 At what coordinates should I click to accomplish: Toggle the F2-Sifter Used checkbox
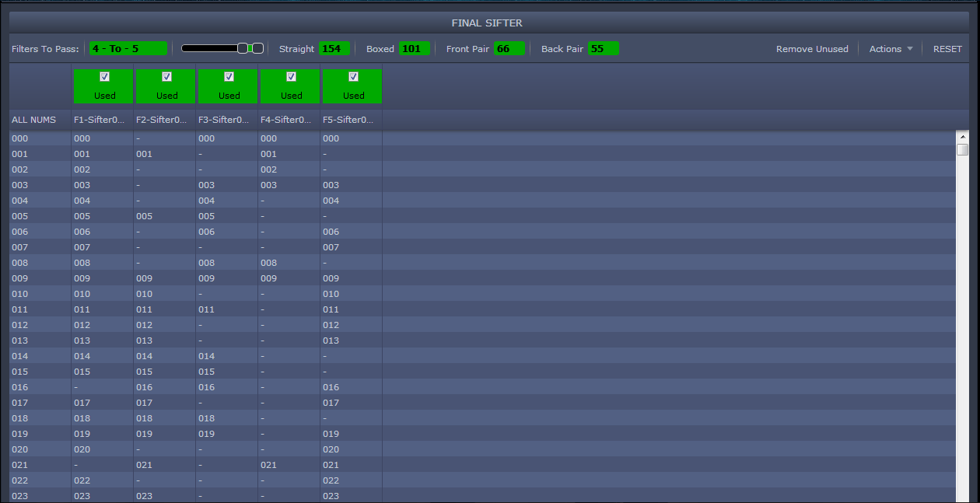coord(166,77)
